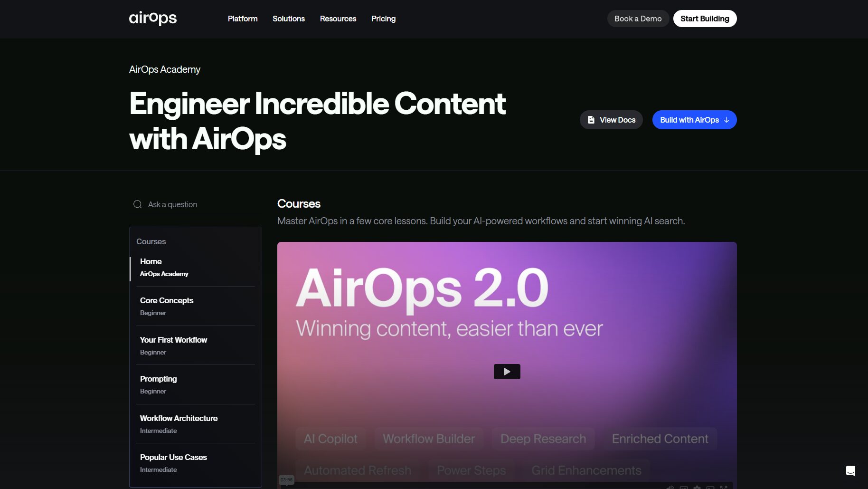This screenshot has width=868, height=489.
Task: Click the airOps logo in the header
Action: tap(152, 19)
